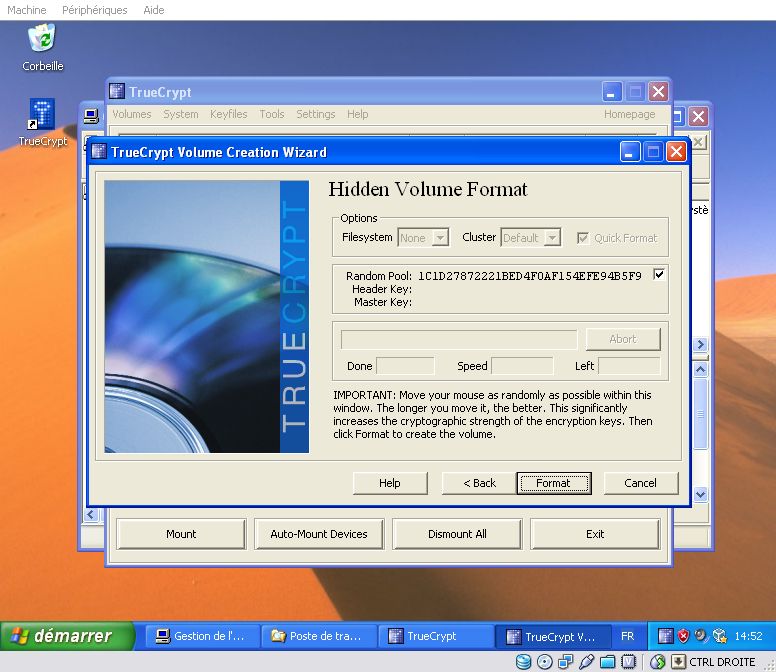Click the VirtualBox virtualization chip status icon
This screenshot has height=672, width=776.
(628, 662)
